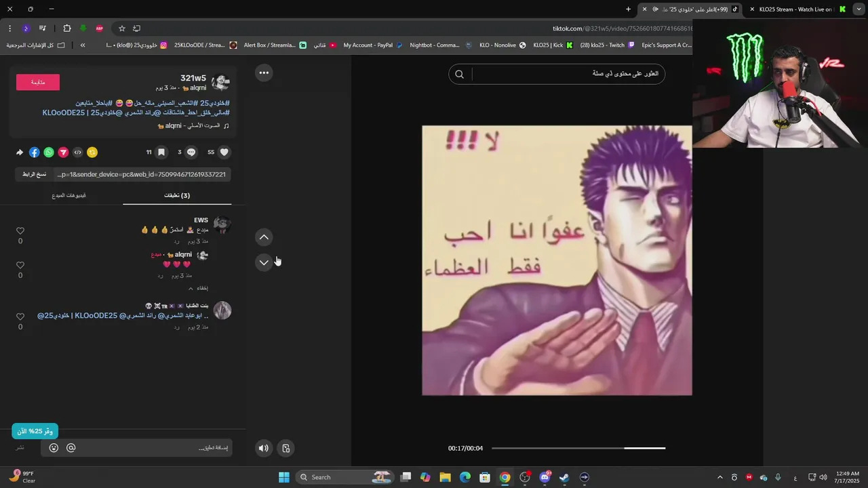
Task: Click the #خلودي25 hashtag in caption
Action: [x=215, y=103]
